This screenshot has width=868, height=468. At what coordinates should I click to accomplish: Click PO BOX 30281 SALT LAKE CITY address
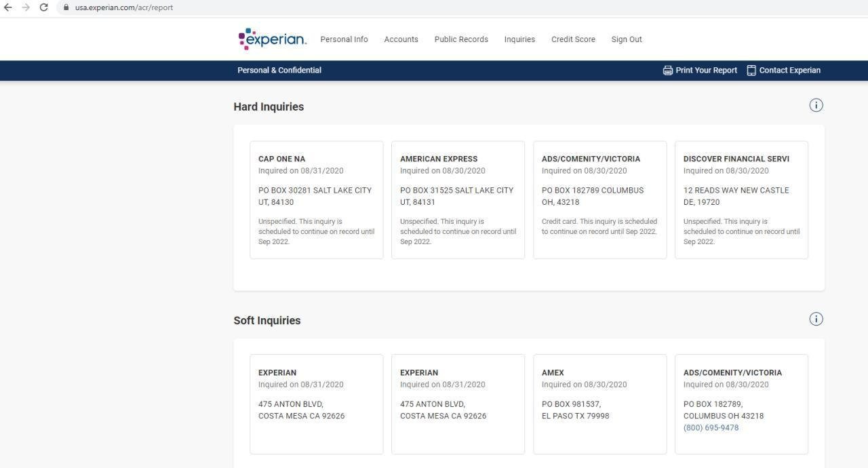[x=315, y=196]
